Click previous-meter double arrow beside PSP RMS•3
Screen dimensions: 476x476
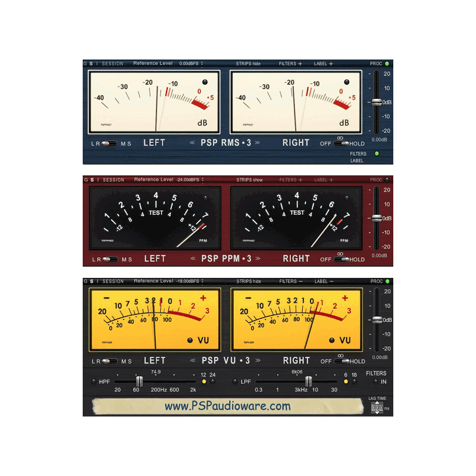tap(192, 142)
